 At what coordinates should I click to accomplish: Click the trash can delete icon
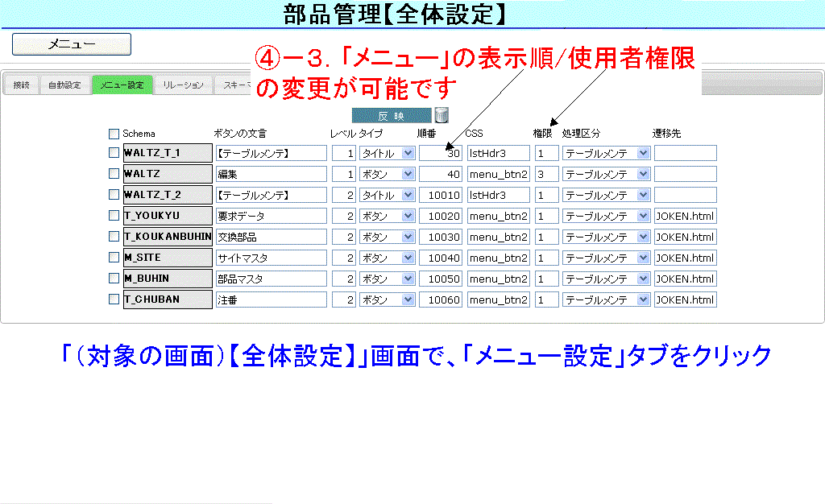tap(441, 115)
